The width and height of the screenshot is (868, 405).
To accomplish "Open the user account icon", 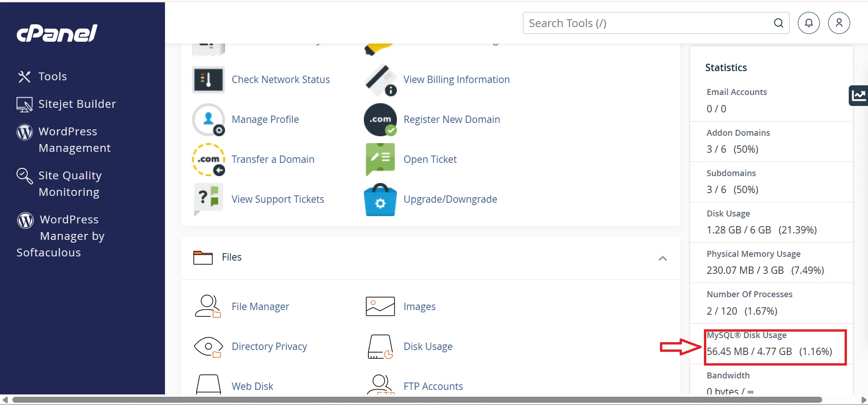I will pos(839,23).
